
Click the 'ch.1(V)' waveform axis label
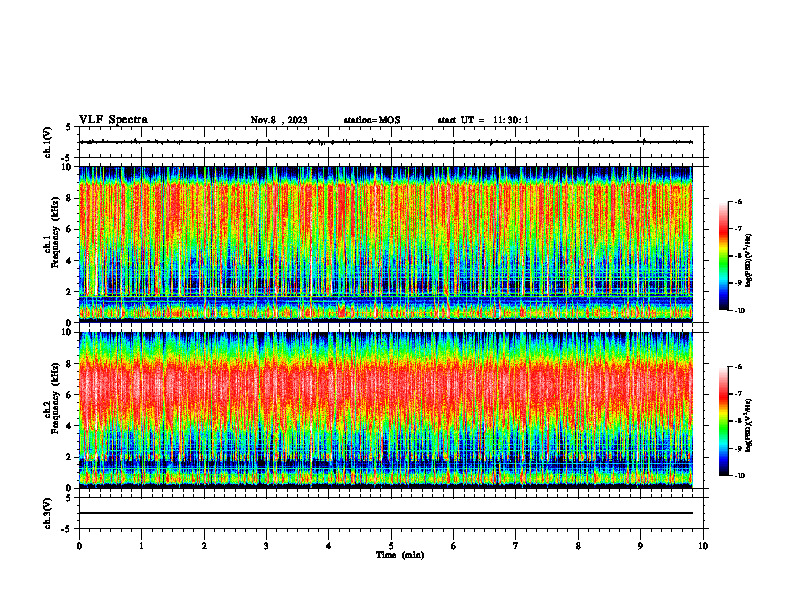pos(48,142)
